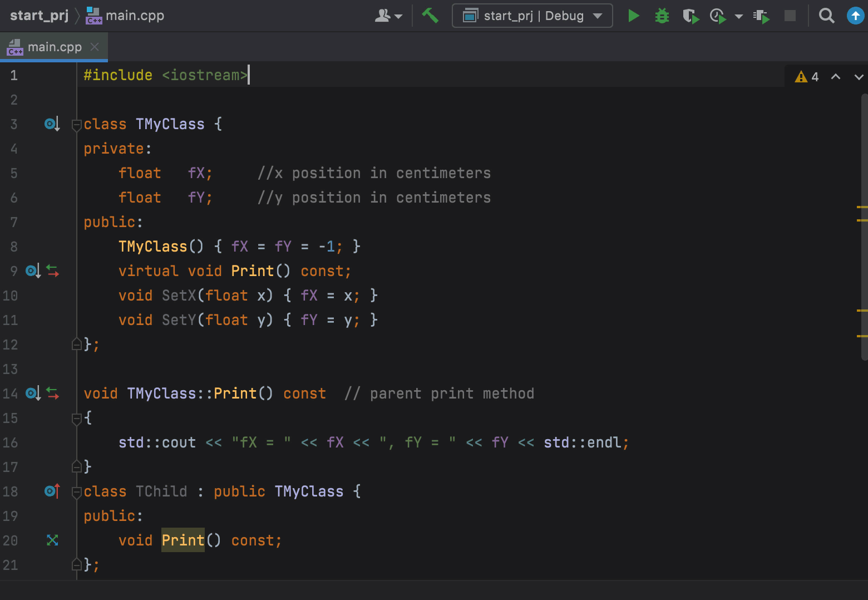
Task: Build the project with the hammer icon
Action: [x=430, y=16]
